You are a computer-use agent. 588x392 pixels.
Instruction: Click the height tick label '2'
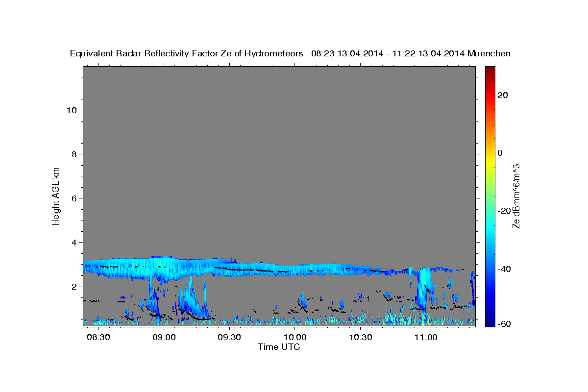(74, 286)
